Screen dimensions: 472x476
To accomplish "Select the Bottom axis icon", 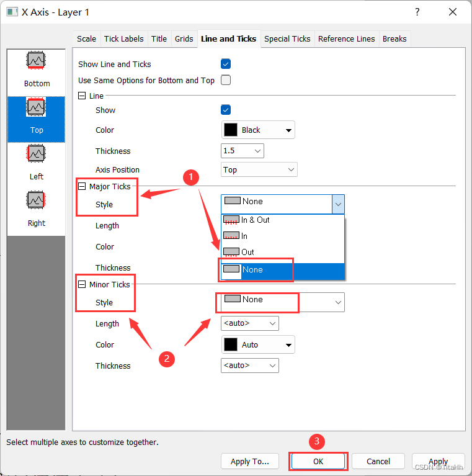I will tap(36, 60).
